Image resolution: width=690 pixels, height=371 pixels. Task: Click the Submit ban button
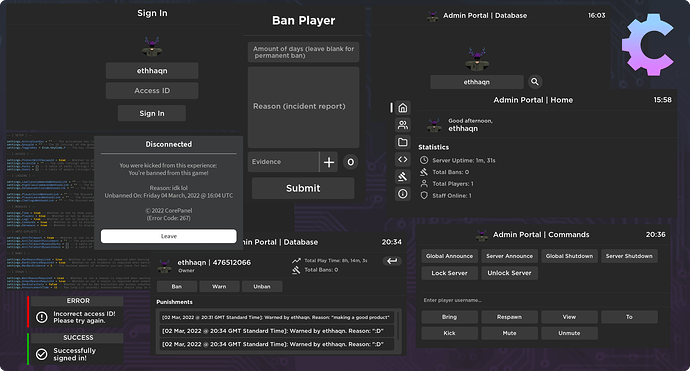pyautogui.click(x=303, y=188)
